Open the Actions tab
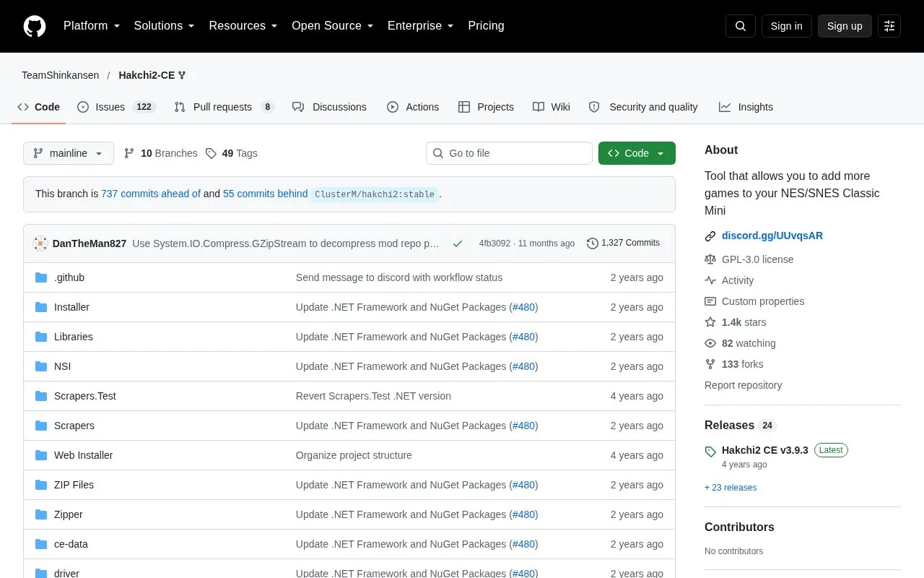 [x=413, y=107]
